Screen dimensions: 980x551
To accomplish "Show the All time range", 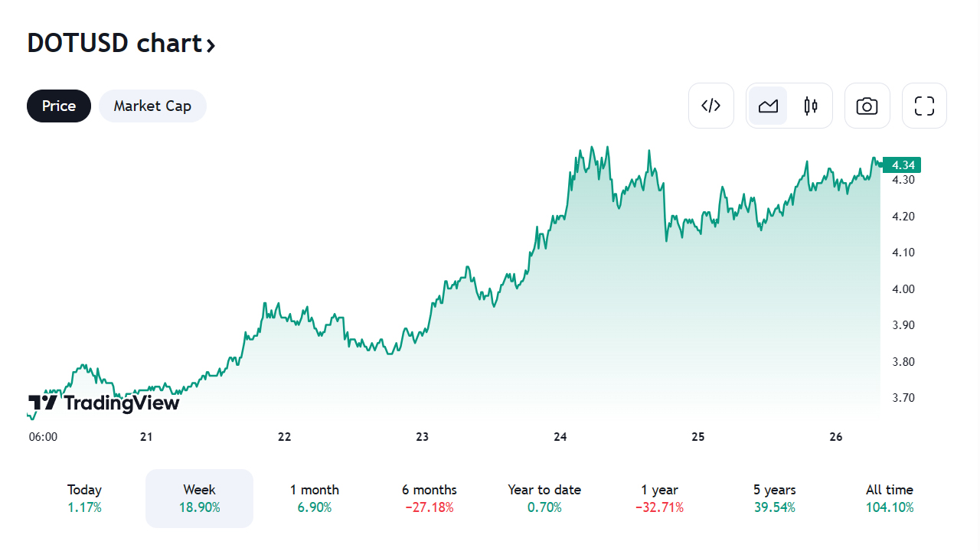I will pyautogui.click(x=889, y=498).
